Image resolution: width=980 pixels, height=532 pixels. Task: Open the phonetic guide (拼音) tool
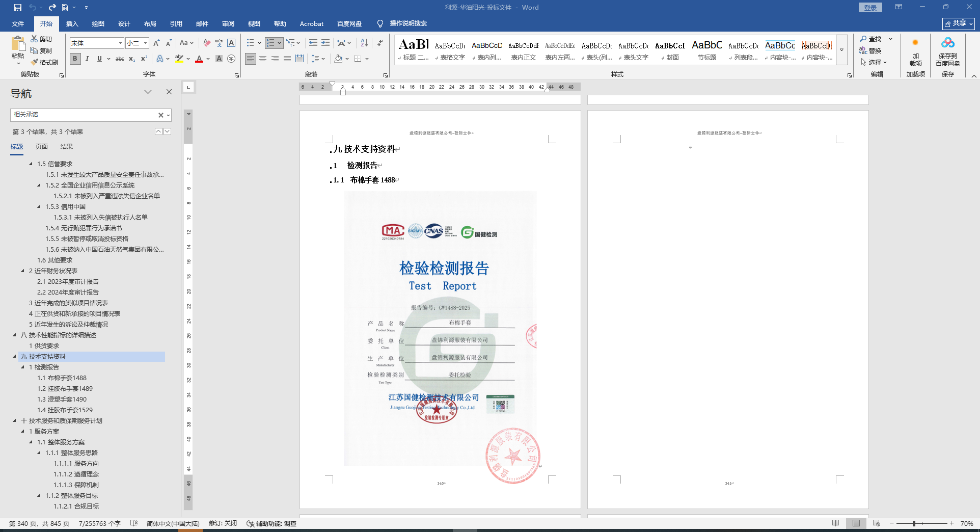[x=219, y=43]
